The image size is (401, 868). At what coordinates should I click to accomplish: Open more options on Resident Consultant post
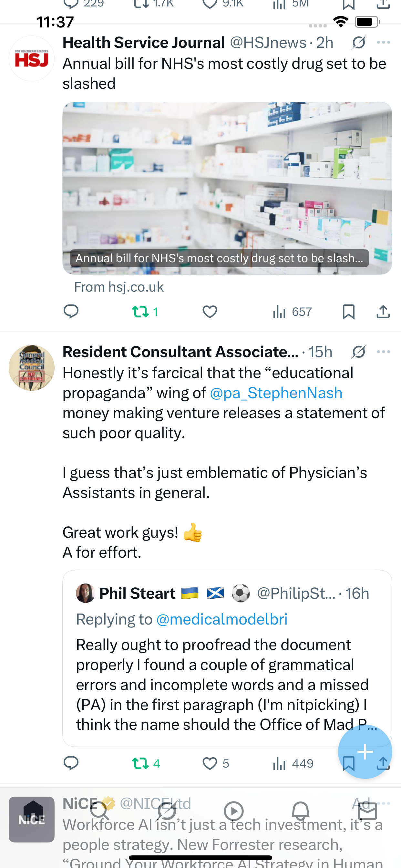[x=383, y=352]
